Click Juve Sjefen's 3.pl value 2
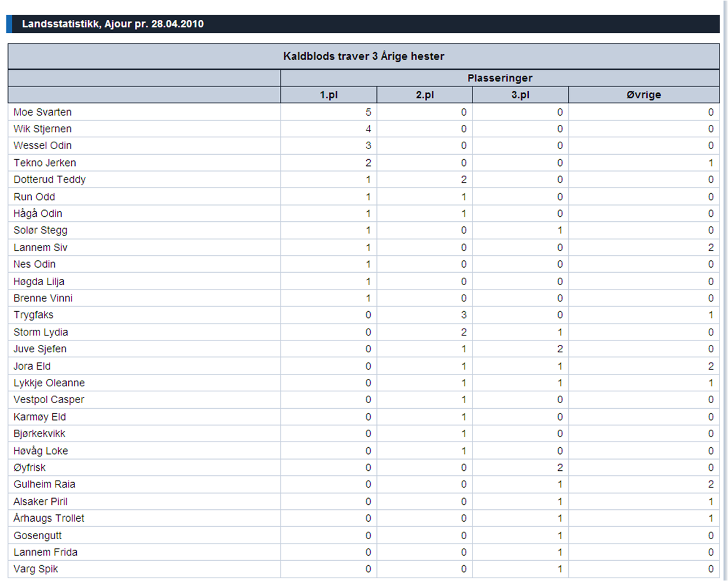The height and width of the screenshot is (581, 728). click(560, 349)
